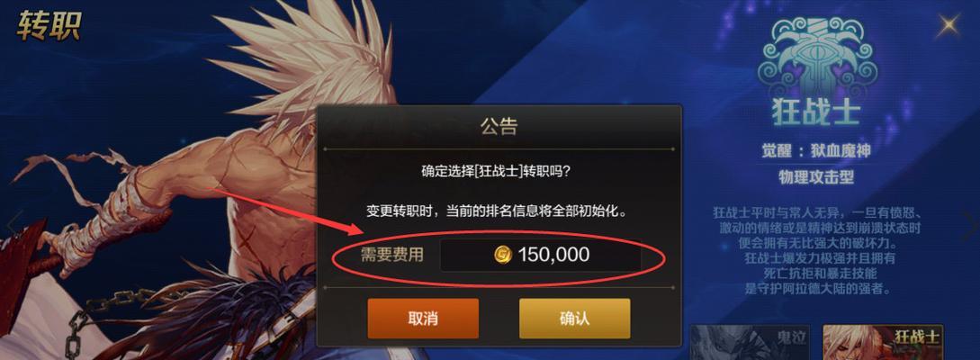Viewport: 980px width, 360px height.
Task: Click the 确定选择[狂战士]转职吗 prompt text
Action: 499,172
